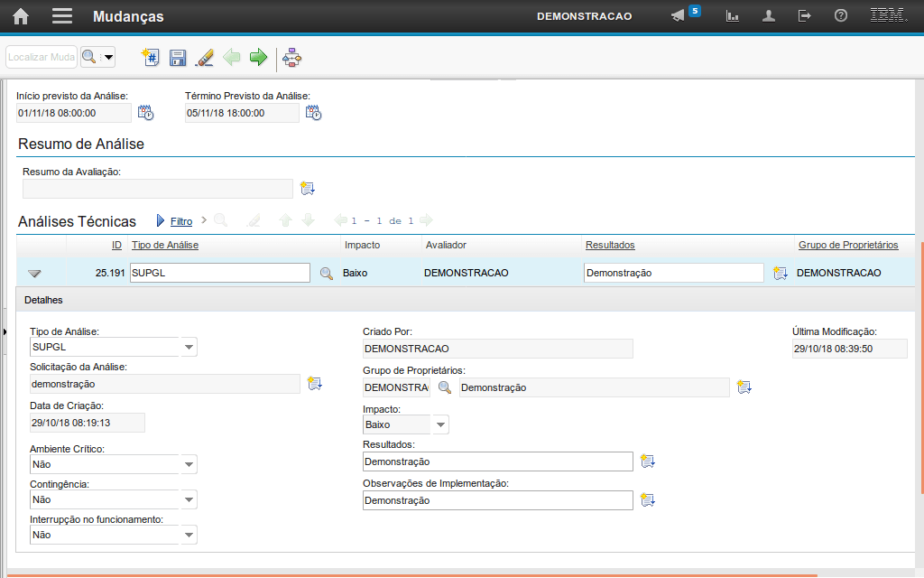Open the reports chart icon

[x=733, y=16]
